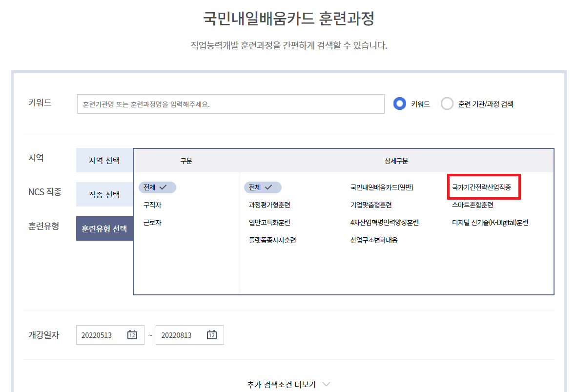576x392 pixels.
Task: Open the 지역 선택 panel
Action: tap(104, 160)
